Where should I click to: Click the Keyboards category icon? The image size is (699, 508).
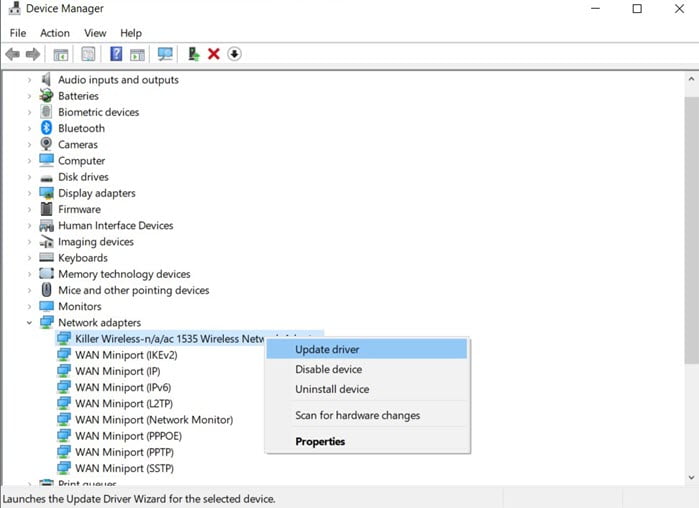pyautogui.click(x=46, y=257)
